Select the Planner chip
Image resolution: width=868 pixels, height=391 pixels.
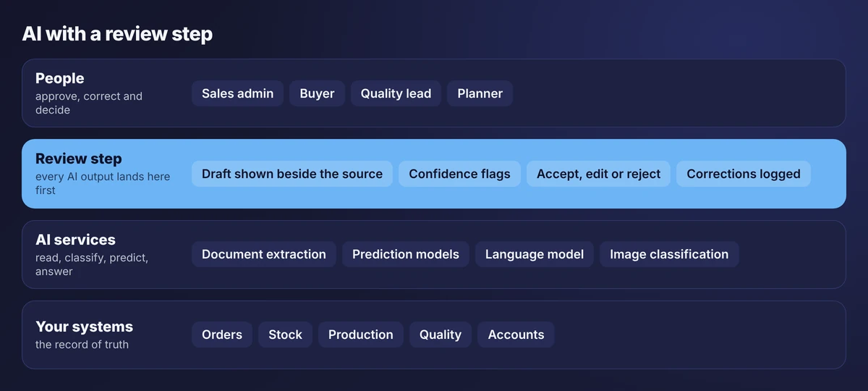[480, 93]
